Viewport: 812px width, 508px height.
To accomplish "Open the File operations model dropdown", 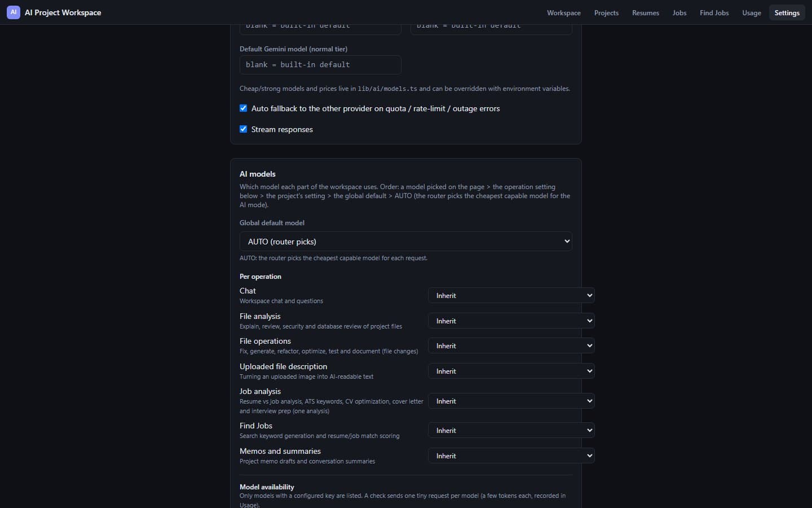I will [x=511, y=345].
